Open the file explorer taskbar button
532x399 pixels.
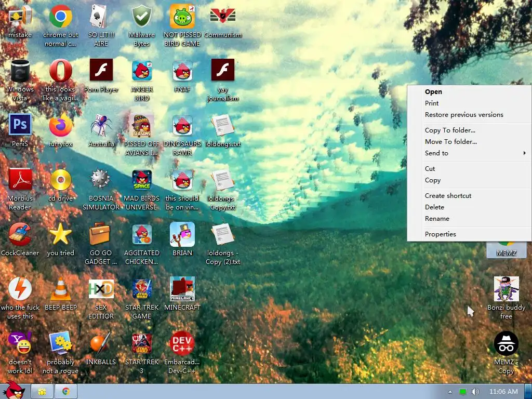42,392
